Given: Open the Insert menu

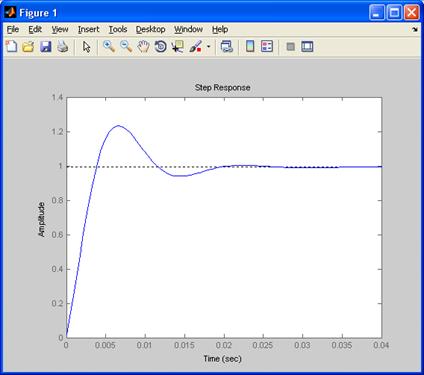Looking at the screenshot, I should (x=88, y=29).
